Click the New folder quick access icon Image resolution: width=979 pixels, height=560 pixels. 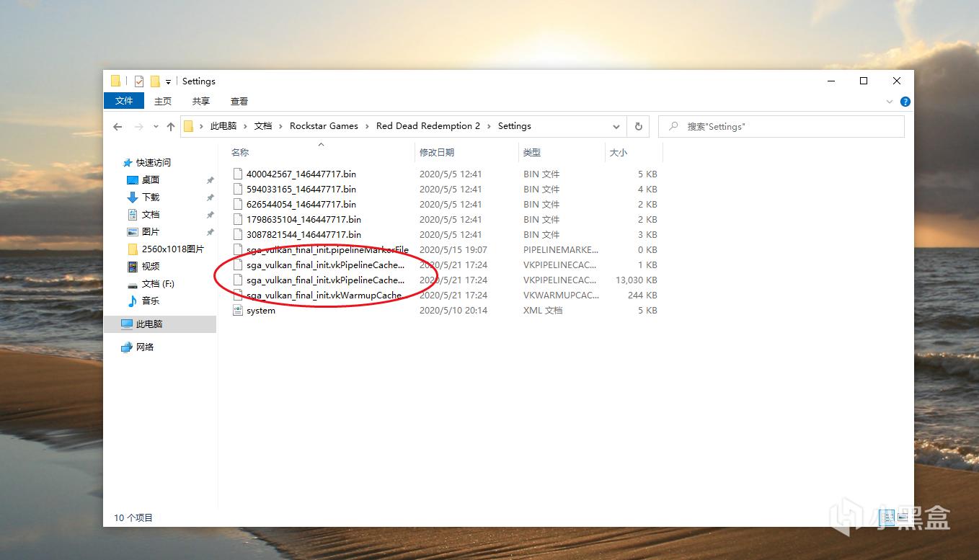point(155,81)
